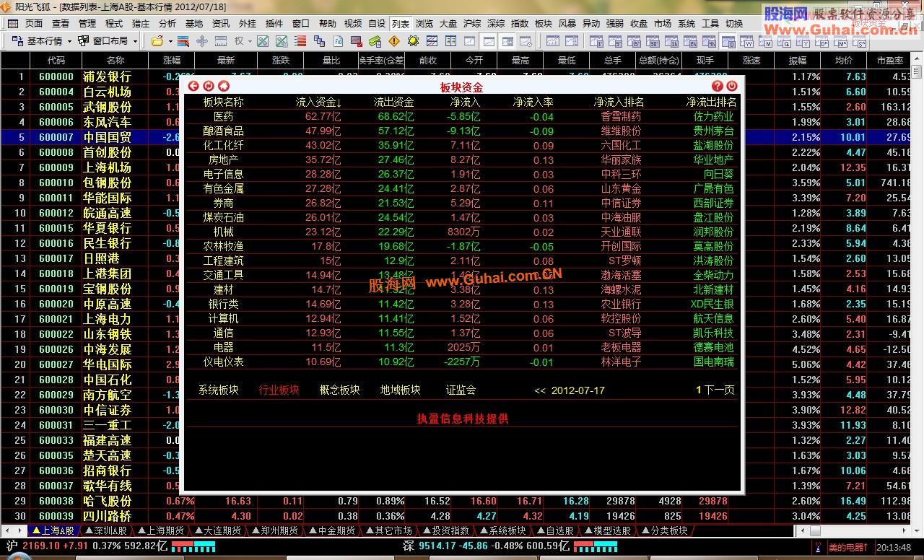Viewport: 924px width, 560px height.
Task: Click the 1-hour period chart icon
Action: 671,41
